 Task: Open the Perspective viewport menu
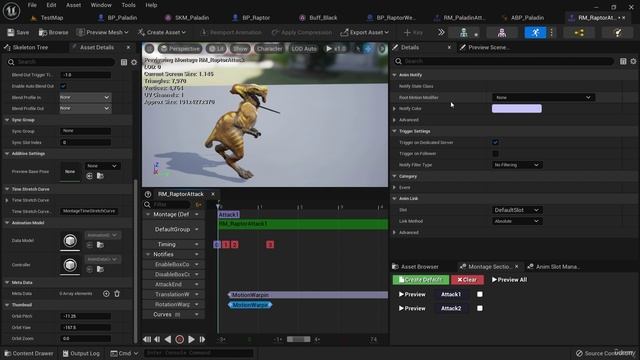180,49
